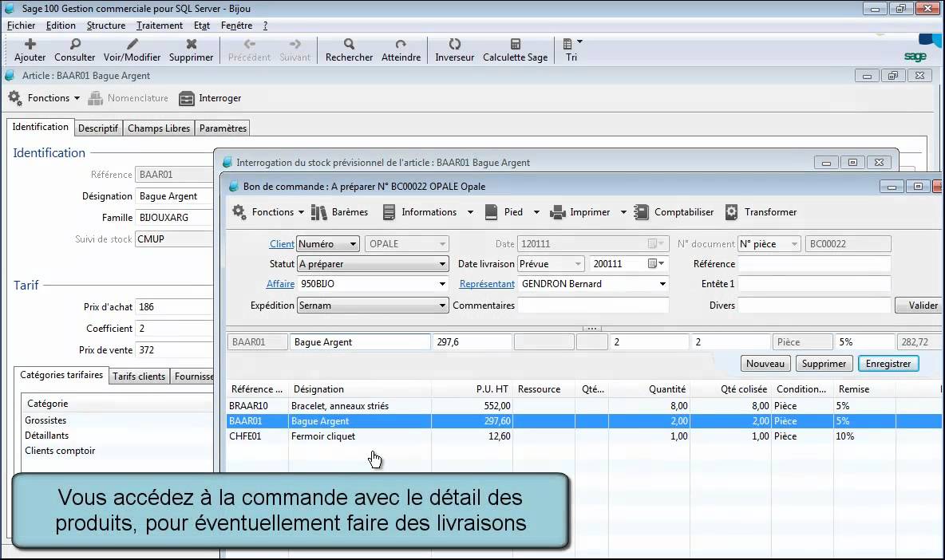Open Consulter magnifier tool
The height and width of the screenshot is (560, 945).
point(75,44)
